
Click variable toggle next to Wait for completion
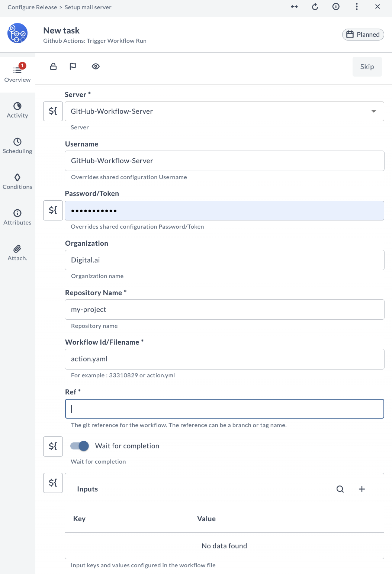pyautogui.click(x=53, y=446)
